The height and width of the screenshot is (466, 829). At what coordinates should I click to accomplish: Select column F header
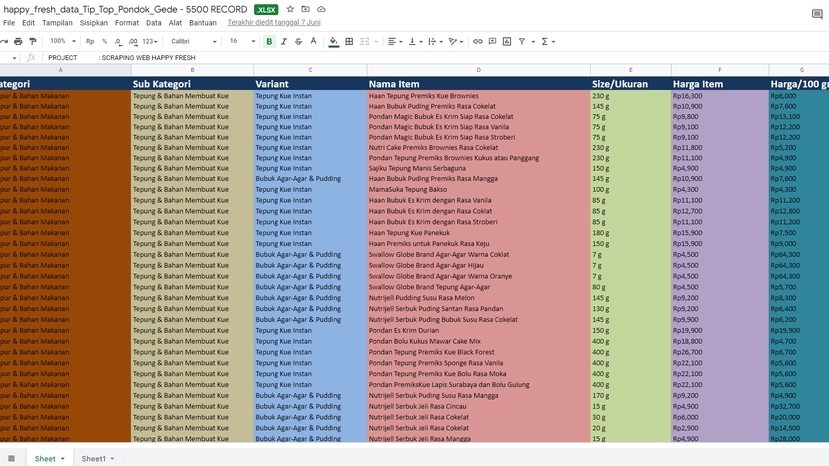(720, 70)
